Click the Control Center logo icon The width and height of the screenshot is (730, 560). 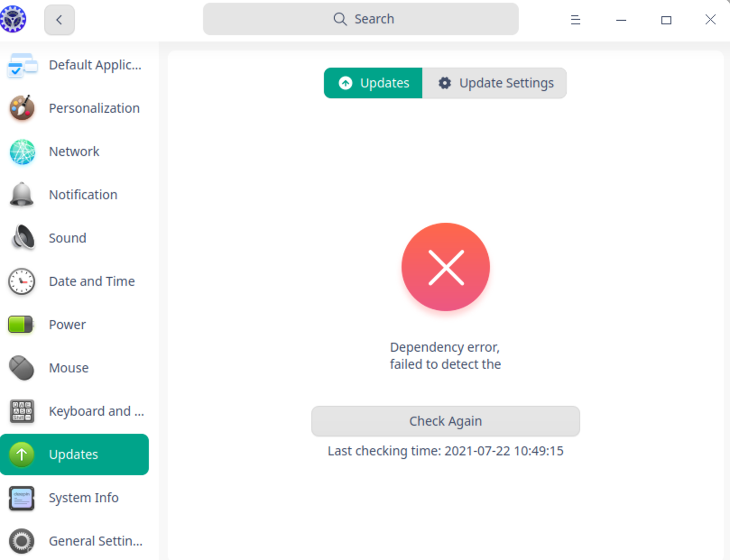pyautogui.click(x=13, y=19)
